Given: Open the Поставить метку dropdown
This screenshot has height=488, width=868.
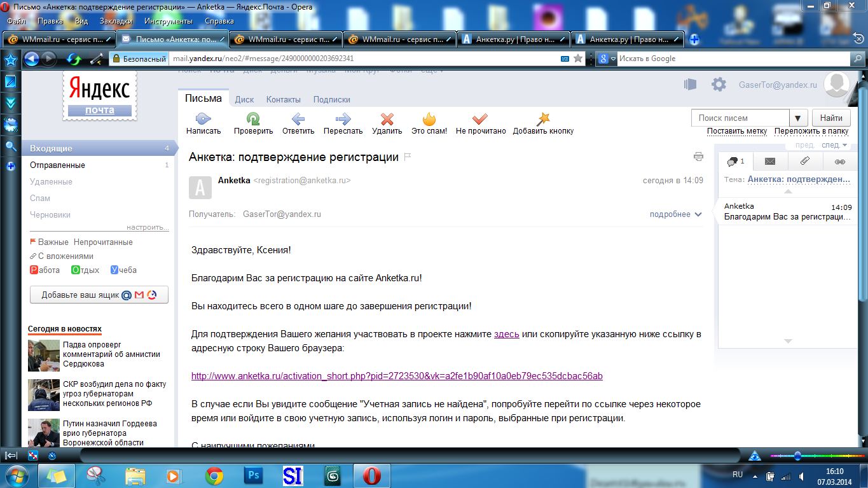Looking at the screenshot, I should [x=737, y=131].
